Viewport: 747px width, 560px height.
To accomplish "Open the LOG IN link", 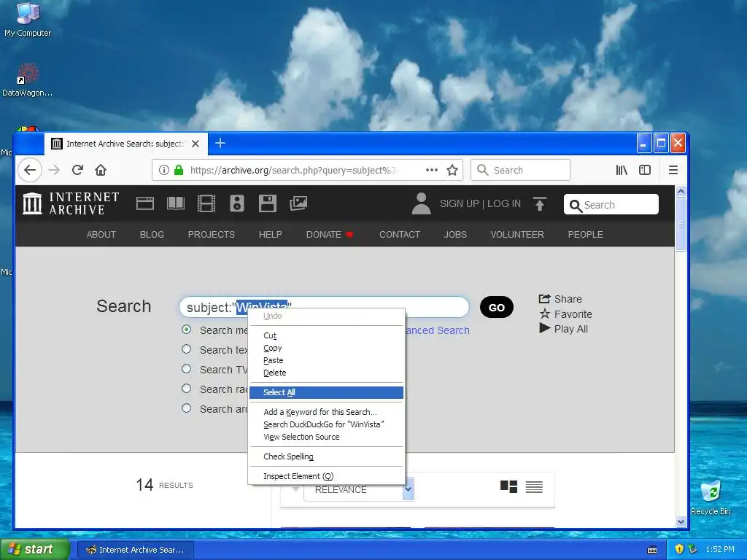I will 504,204.
